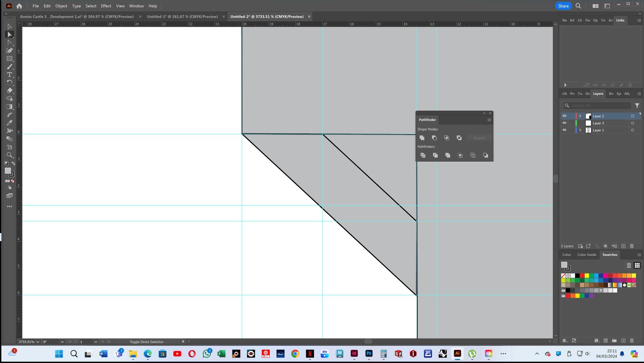Click the Divide pathfinder icon
The height and width of the screenshot is (363, 644).
423,155
